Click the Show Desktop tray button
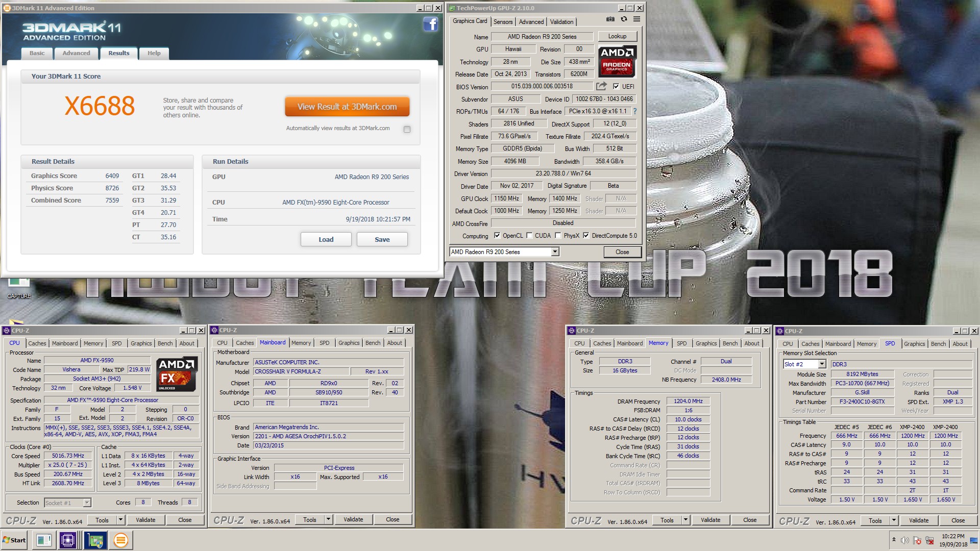Viewport: 980px width, 551px height. [x=974, y=540]
